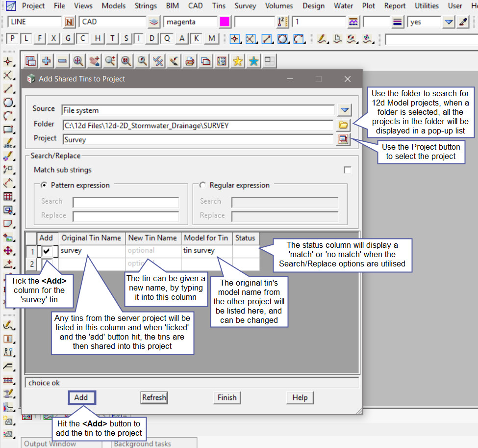
Task: Open the Source dropdown arrow
Action: (345, 110)
